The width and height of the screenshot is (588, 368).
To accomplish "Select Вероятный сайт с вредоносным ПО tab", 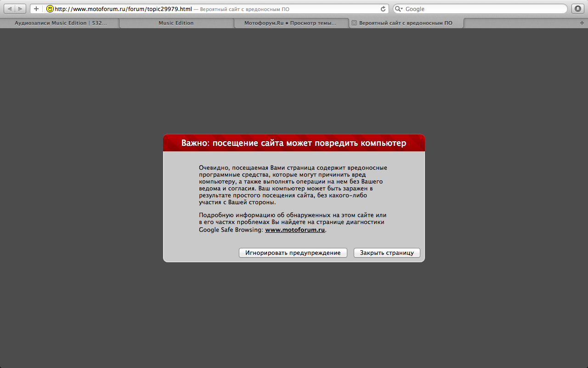I will click(406, 23).
